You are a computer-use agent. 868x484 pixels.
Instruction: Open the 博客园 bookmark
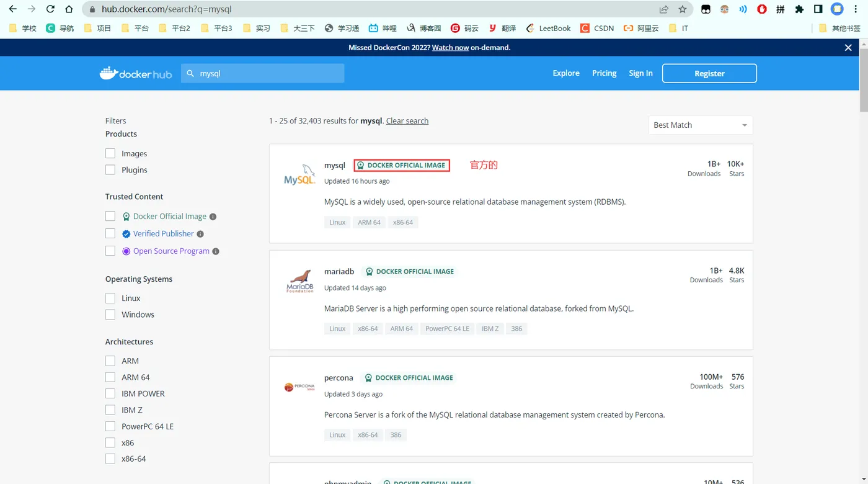pos(424,28)
